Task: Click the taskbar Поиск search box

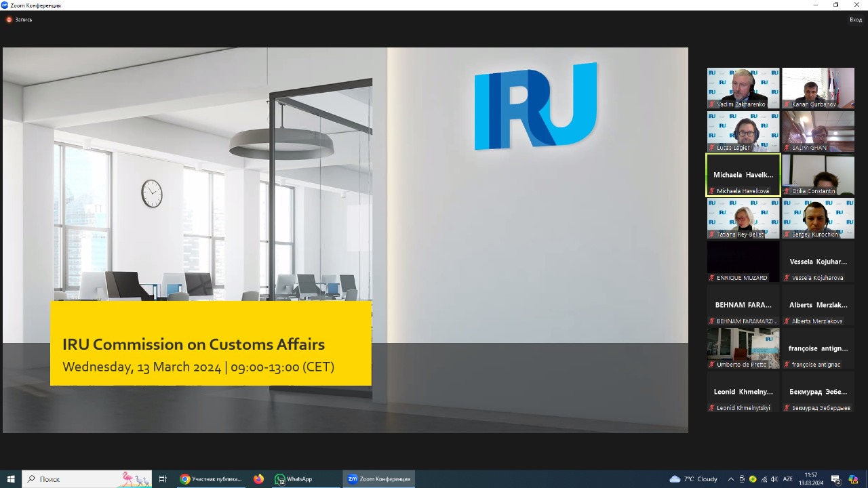Action: pyautogui.click(x=88, y=479)
